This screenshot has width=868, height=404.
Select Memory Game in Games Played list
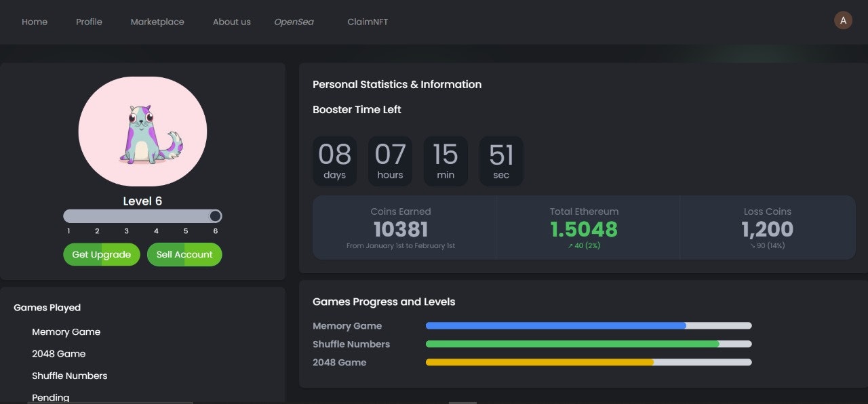[x=66, y=332]
